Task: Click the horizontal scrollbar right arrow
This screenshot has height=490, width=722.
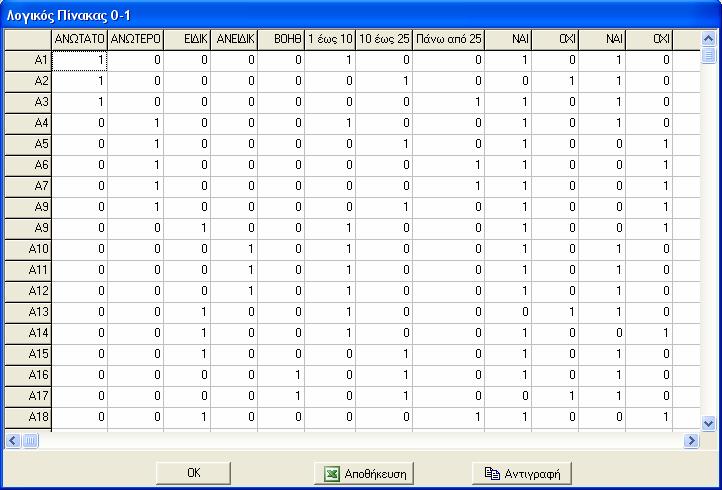Action: pyautogui.click(x=691, y=441)
